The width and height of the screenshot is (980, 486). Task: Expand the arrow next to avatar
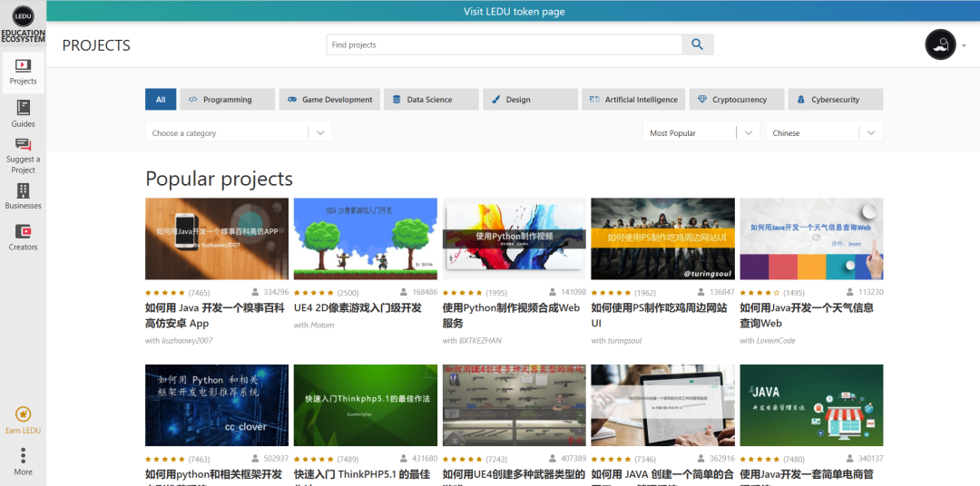coord(964,45)
